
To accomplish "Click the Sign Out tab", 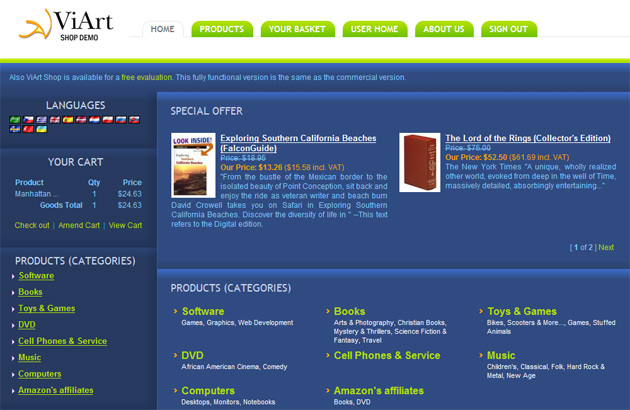I will (x=509, y=29).
